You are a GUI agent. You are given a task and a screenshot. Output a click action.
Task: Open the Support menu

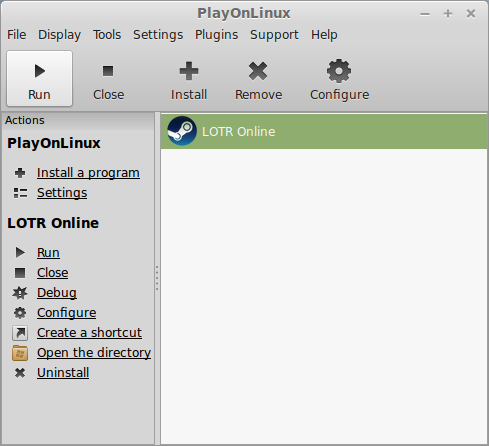point(274,35)
